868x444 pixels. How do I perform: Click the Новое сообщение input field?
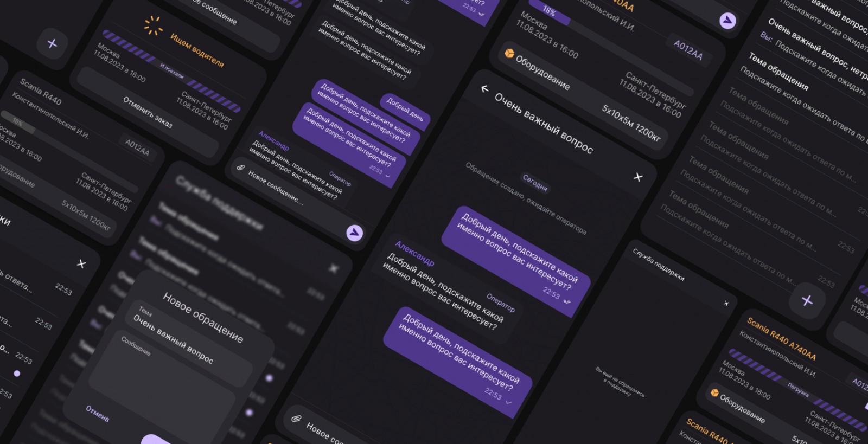(276, 188)
